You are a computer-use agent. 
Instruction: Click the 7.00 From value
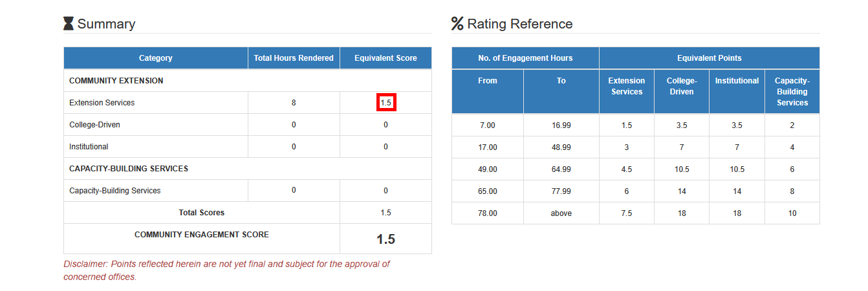(488, 125)
